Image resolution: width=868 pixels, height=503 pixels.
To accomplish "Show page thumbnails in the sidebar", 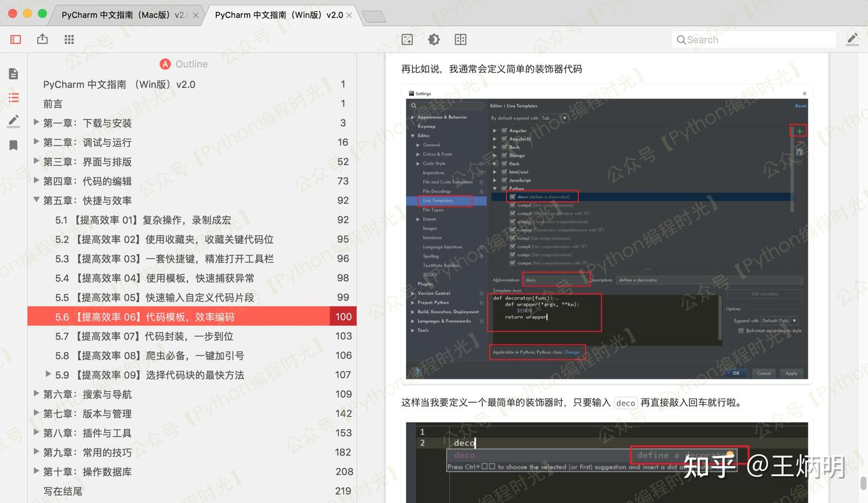I will tap(14, 73).
